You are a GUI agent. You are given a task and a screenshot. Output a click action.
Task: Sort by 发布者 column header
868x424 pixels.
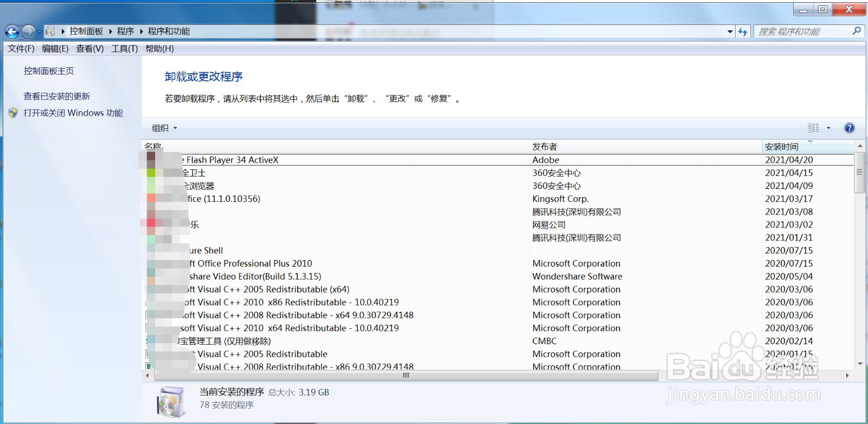[x=646, y=147]
